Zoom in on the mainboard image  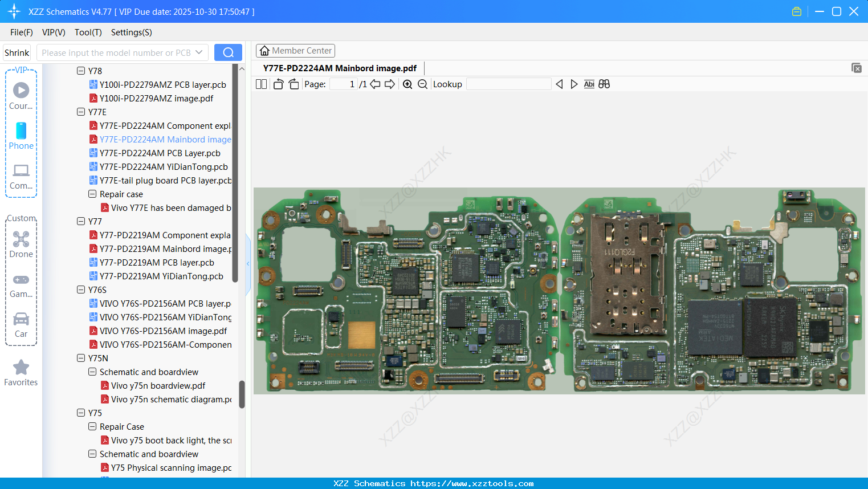pos(407,84)
